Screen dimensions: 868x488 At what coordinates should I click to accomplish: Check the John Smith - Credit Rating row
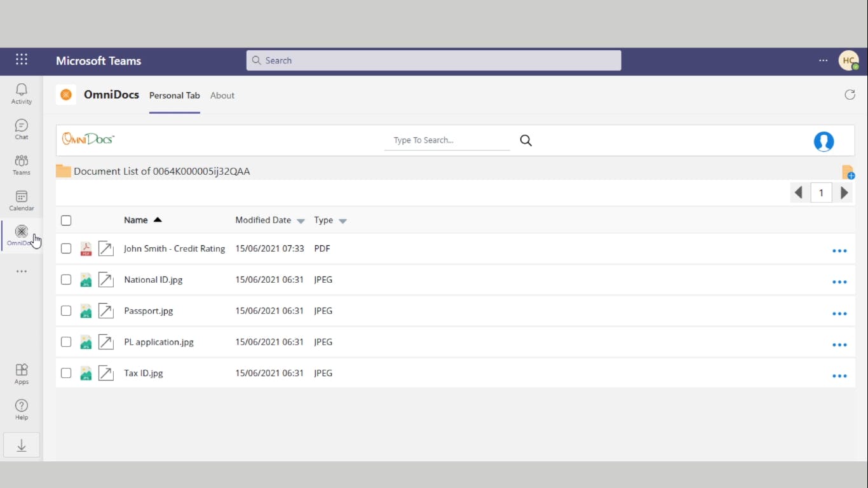tap(66, 248)
